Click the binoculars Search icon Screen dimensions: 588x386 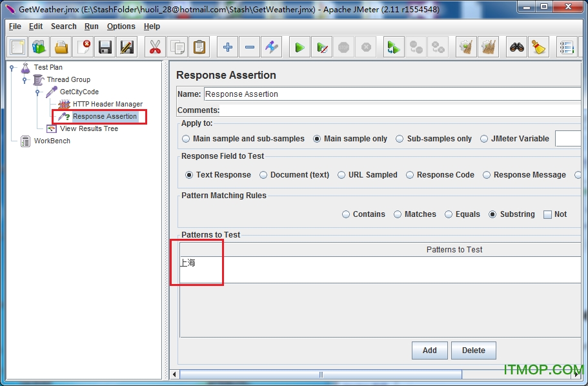[x=516, y=47]
